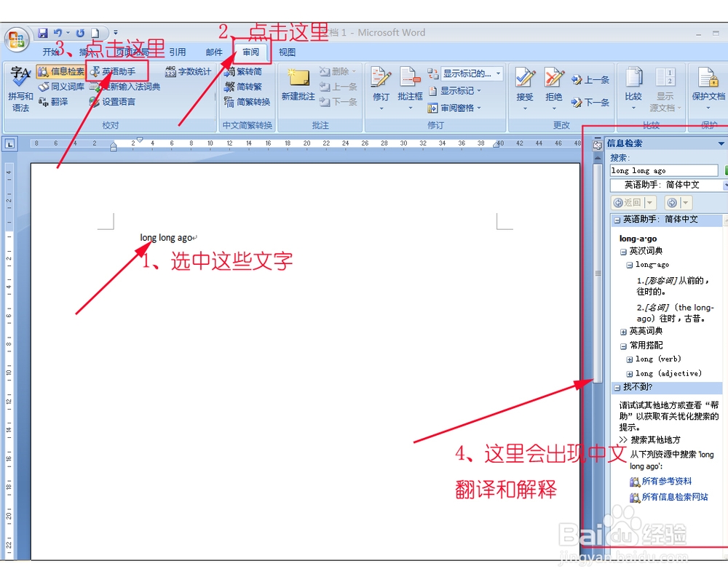
Task: Open 审阅窗格 reviewing pane dropdown
Action: pos(454,108)
